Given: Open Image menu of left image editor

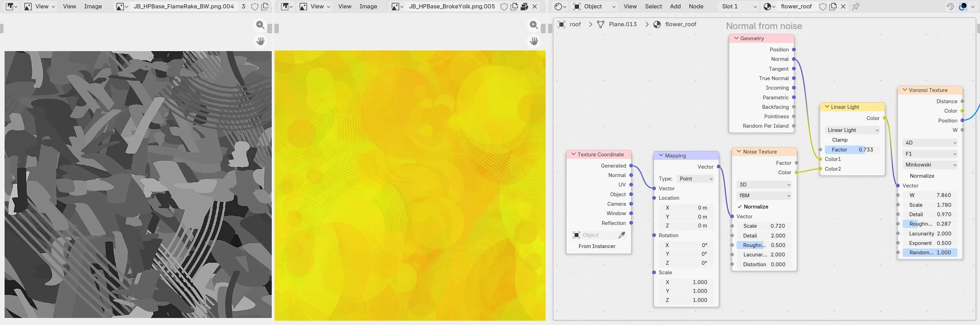Looking at the screenshot, I should click(93, 6).
